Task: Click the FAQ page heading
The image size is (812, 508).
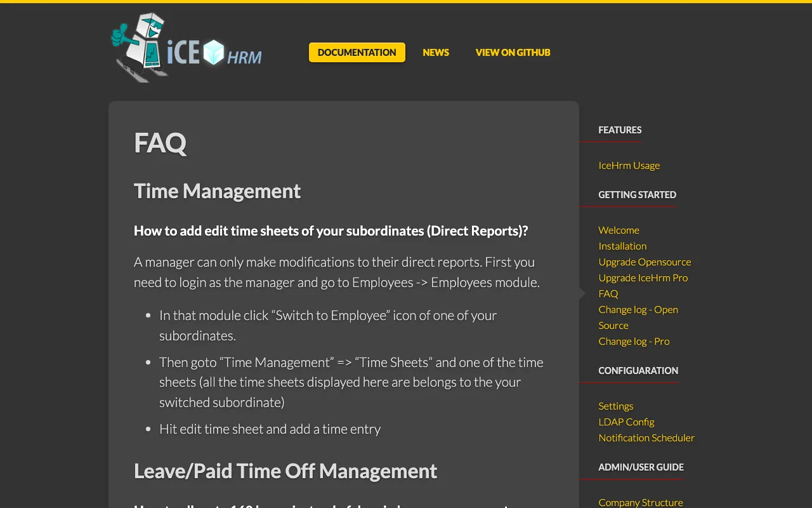Action: [160, 143]
